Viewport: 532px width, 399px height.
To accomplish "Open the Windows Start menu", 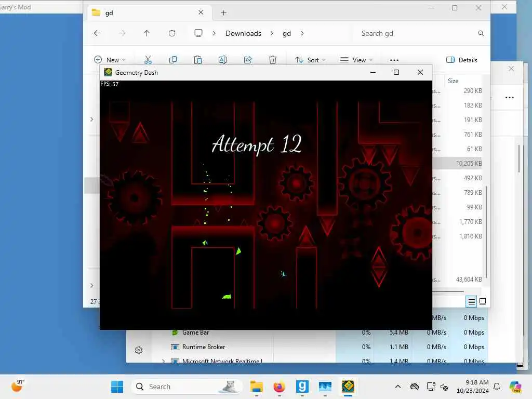I will (117, 387).
